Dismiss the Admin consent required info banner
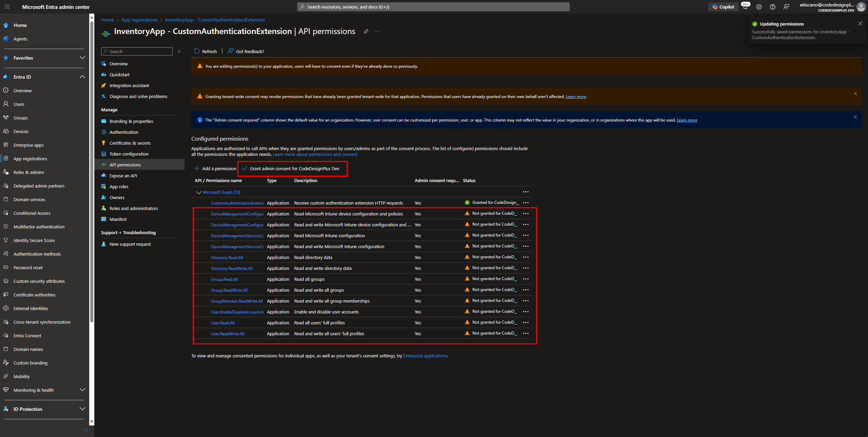868x437 pixels. pos(855,117)
